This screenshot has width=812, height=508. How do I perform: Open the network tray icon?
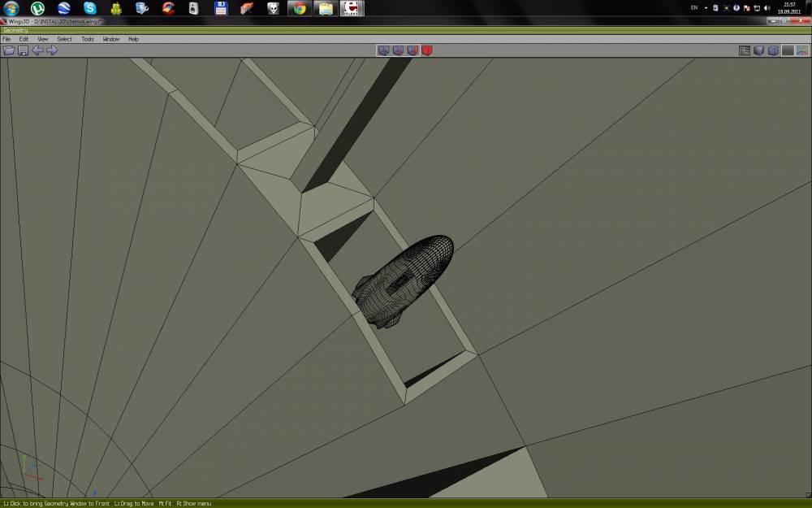pyautogui.click(x=757, y=8)
